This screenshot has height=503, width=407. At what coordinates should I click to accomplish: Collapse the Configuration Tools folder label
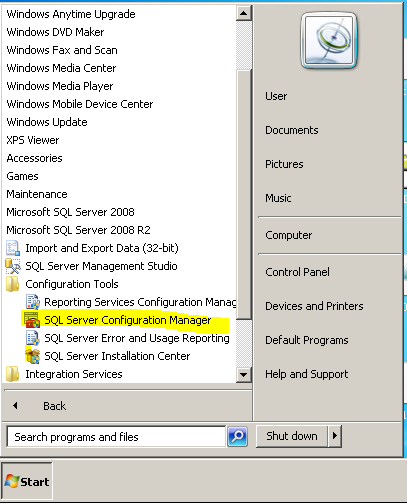pyautogui.click(x=72, y=284)
